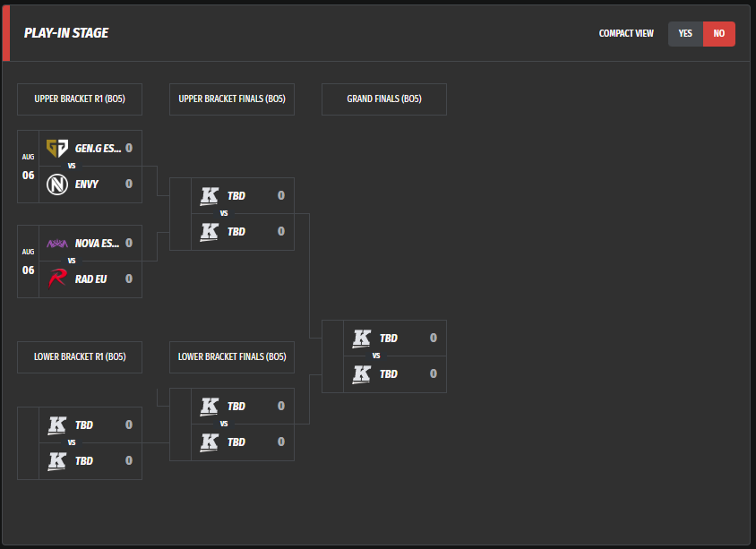Image resolution: width=756 pixels, height=549 pixels.
Task: Click the Play-In Stage heading
Action: tap(66, 34)
